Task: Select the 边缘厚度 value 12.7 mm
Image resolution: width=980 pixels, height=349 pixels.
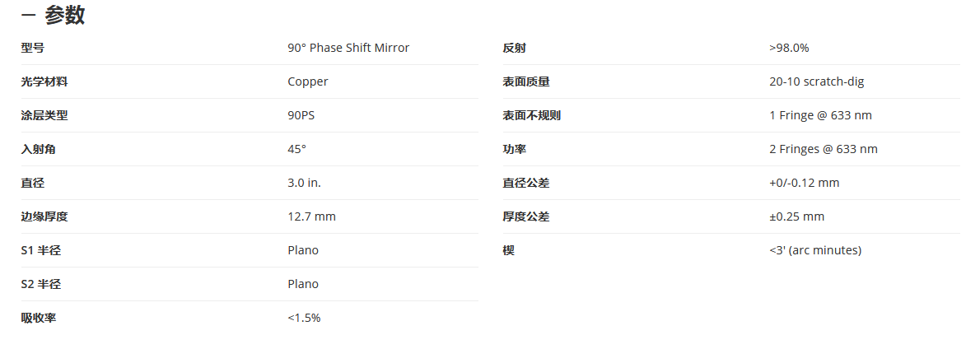Action: pos(311,216)
